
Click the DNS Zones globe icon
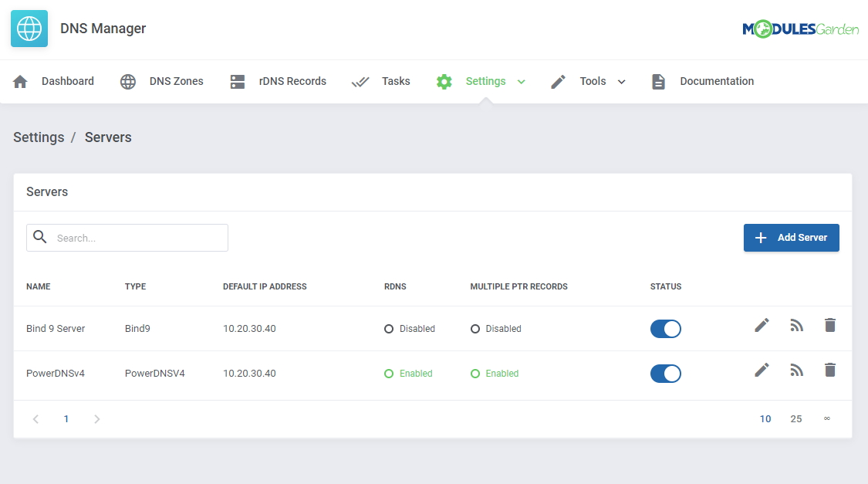click(x=128, y=81)
